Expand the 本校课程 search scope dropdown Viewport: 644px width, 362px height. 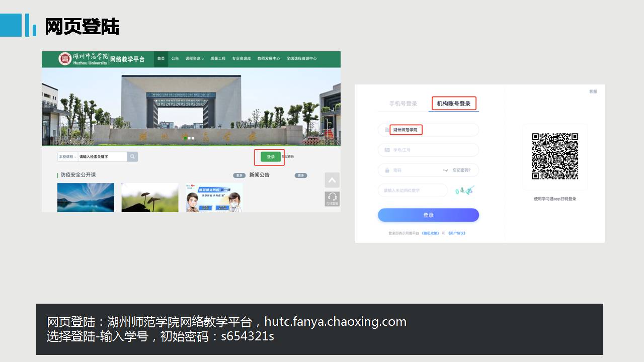tap(67, 157)
